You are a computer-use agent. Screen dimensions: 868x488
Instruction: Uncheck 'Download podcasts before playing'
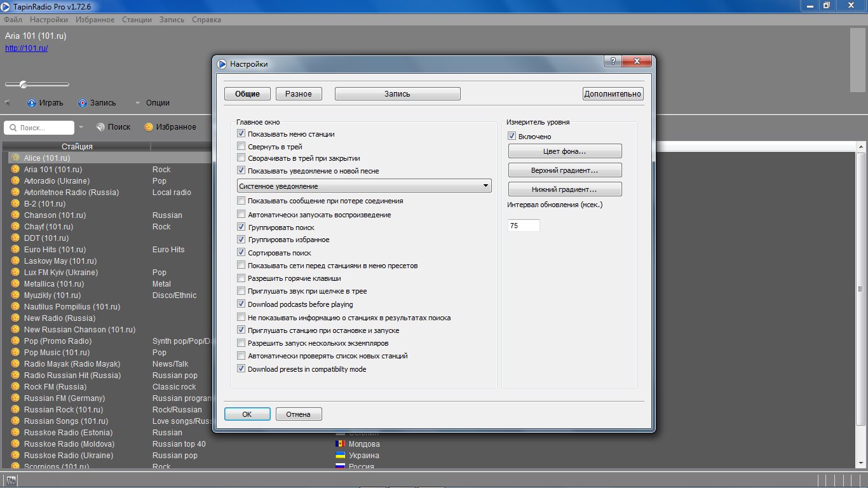click(x=241, y=304)
